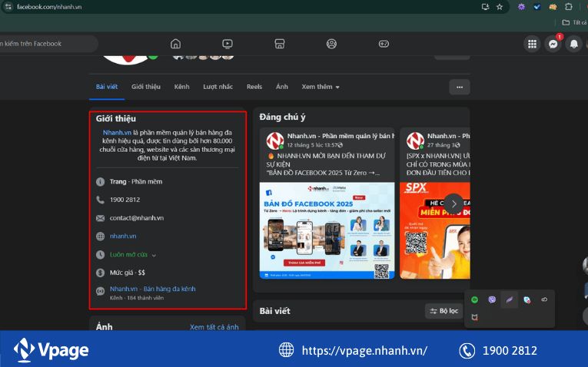Open 'Nhanh.vn - Bán hàng đa kênh' channel link

153,289
